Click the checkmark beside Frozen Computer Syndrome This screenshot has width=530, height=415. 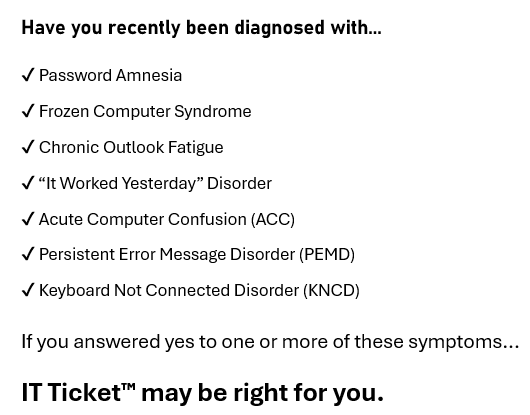coord(28,111)
